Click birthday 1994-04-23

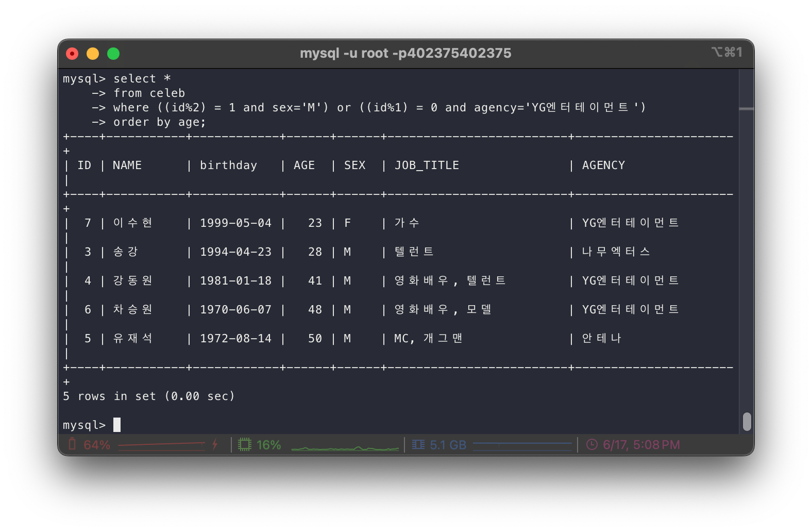click(235, 252)
